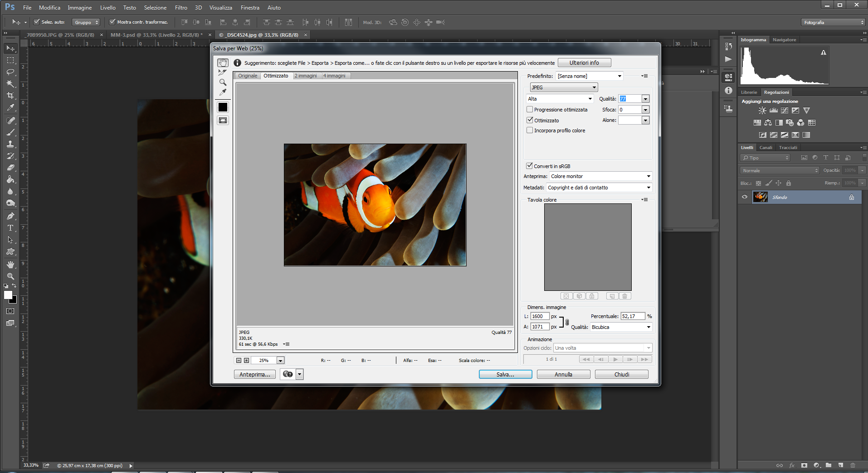
Task: Expand the Bicubica resampling quality dropdown
Action: (x=621, y=327)
